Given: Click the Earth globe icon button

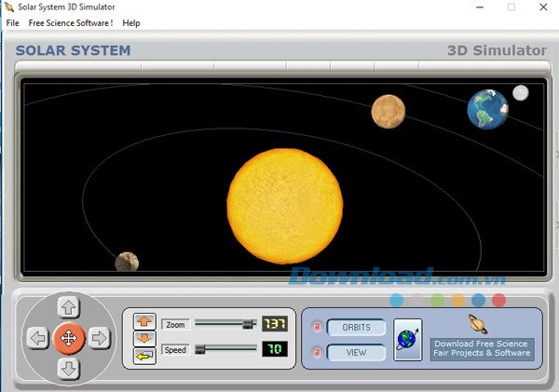Looking at the screenshot, I should pyautogui.click(x=407, y=339).
